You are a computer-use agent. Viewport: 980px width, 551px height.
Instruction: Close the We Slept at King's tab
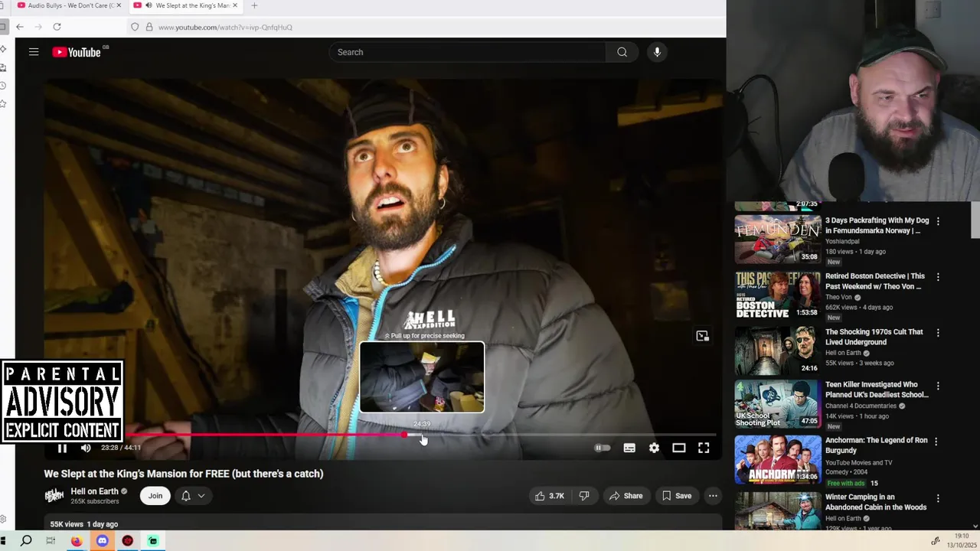point(235,5)
